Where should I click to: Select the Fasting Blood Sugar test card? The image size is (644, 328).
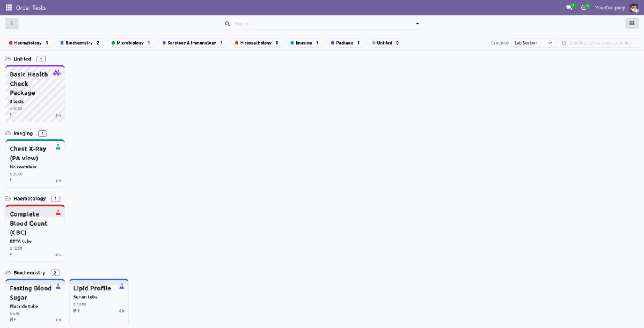(35, 302)
